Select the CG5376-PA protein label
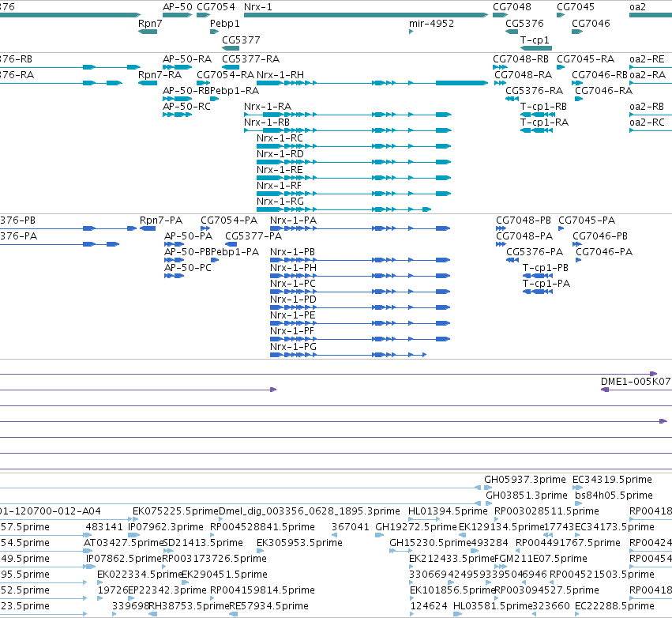The width and height of the screenshot is (672, 618). 535,252
